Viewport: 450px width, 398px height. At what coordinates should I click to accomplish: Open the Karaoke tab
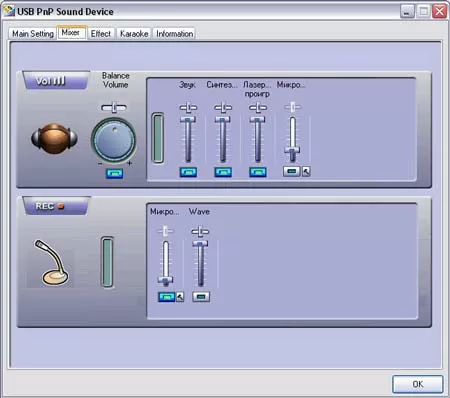tap(134, 34)
